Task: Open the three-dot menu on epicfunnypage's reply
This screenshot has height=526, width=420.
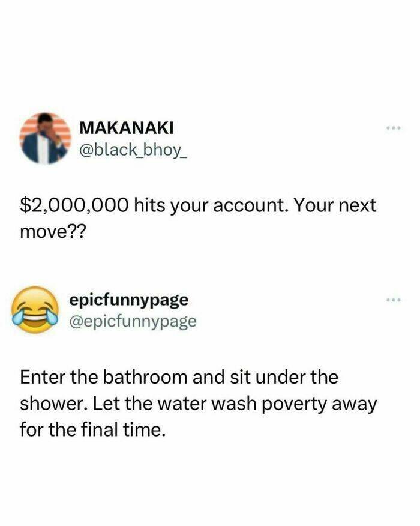Action: coord(394,300)
